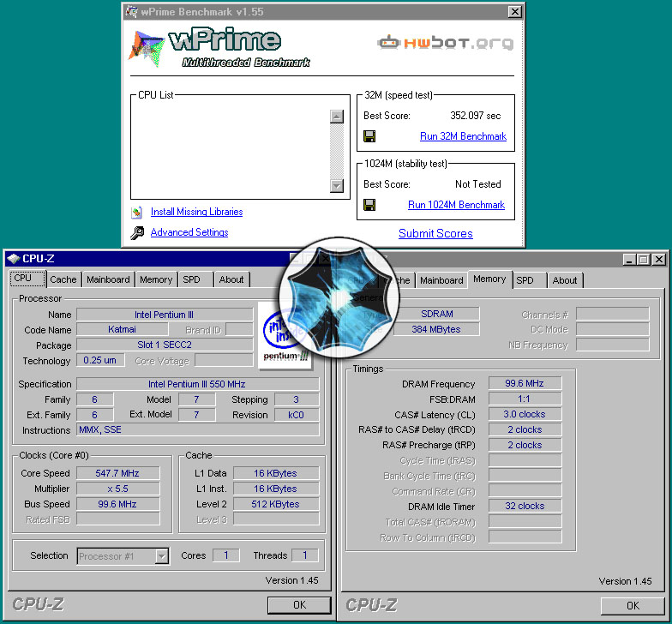Screen dimensions: 672x624
Task: Open Mainboard tab in right CPU-Z window
Action: [441, 280]
